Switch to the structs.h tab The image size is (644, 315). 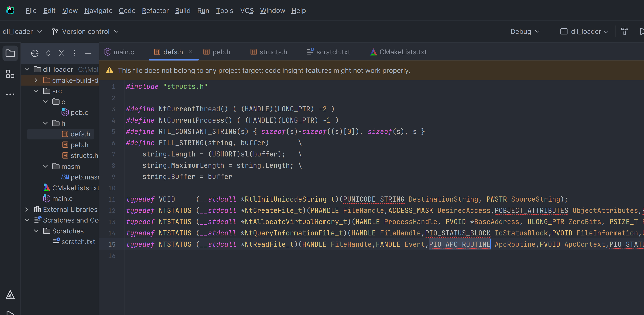(273, 52)
